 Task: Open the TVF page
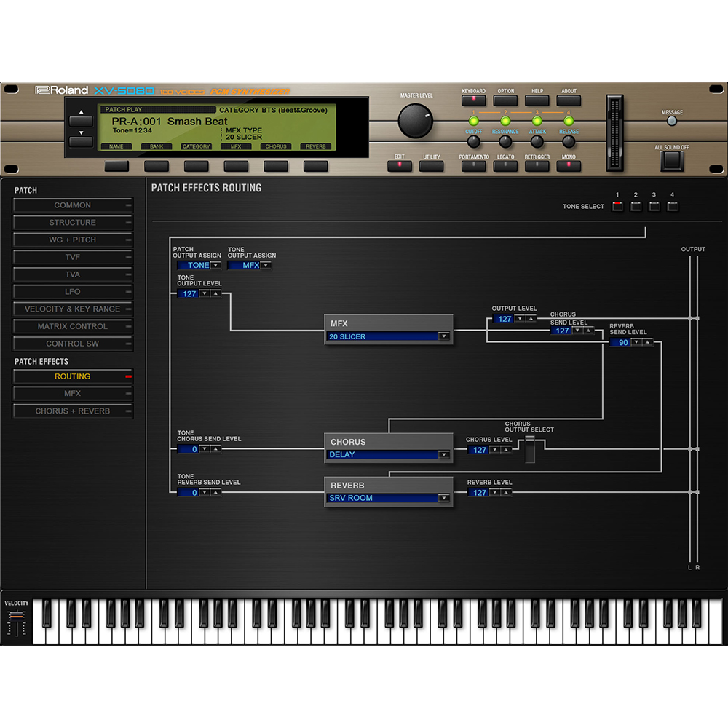pos(73,257)
